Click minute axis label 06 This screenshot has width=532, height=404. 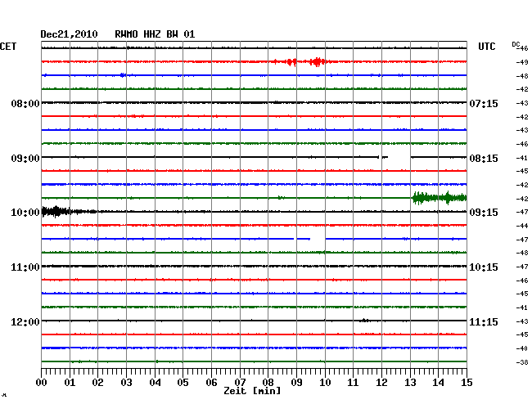[211, 383]
